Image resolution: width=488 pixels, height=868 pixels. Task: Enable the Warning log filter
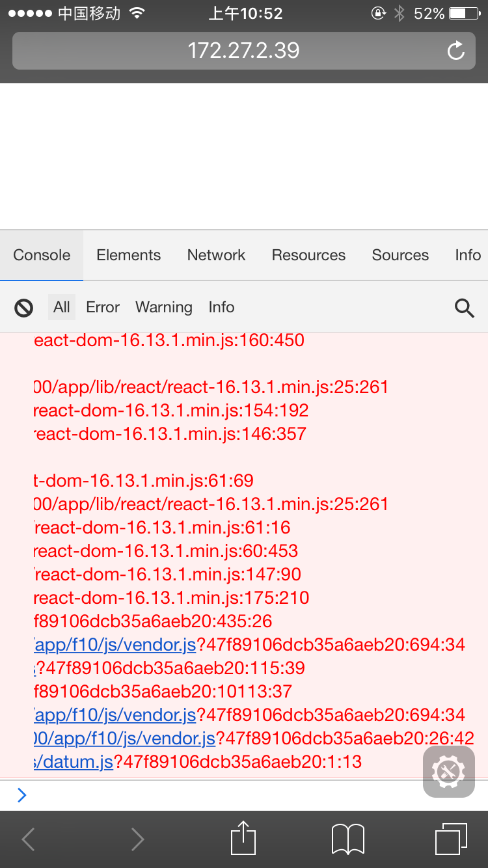(x=163, y=306)
